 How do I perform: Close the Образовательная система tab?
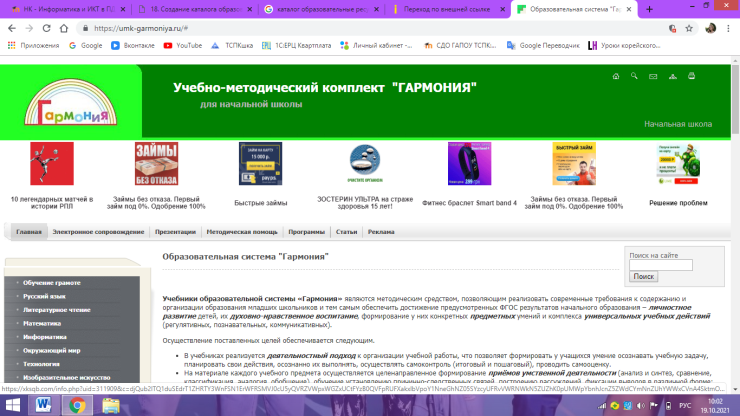point(629,9)
